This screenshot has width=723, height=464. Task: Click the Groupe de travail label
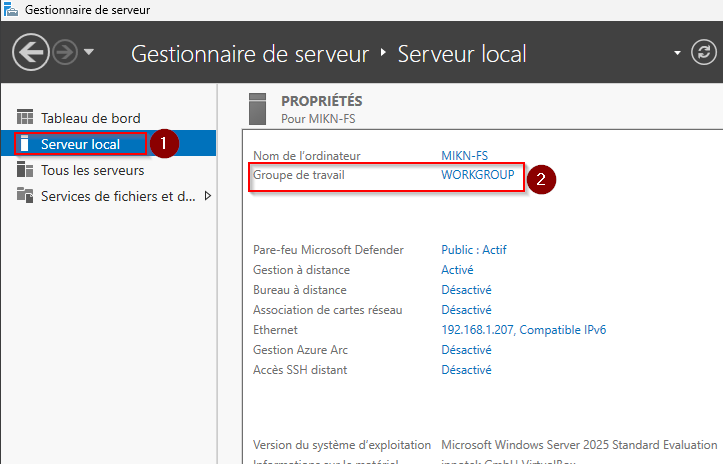click(x=299, y=175)
